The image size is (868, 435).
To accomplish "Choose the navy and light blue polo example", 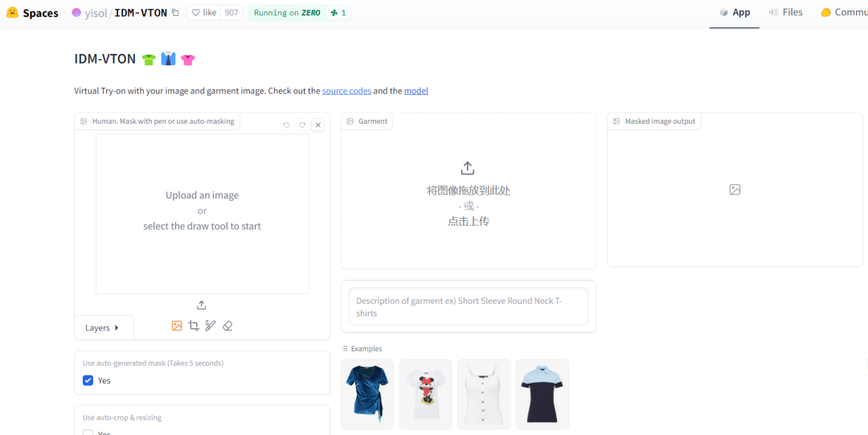I will point(542,394).
